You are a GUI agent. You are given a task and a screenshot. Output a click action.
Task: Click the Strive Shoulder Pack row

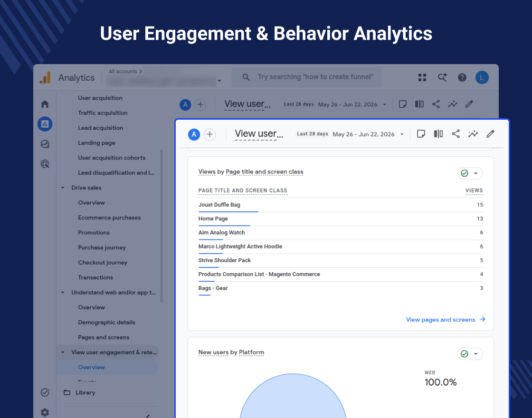tap(341, 261)
